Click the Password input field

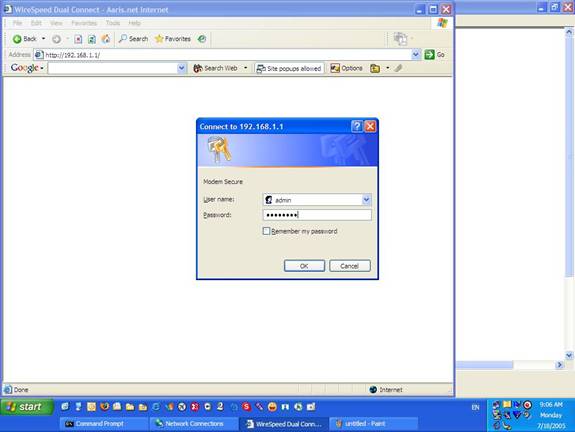coord(317,215)
